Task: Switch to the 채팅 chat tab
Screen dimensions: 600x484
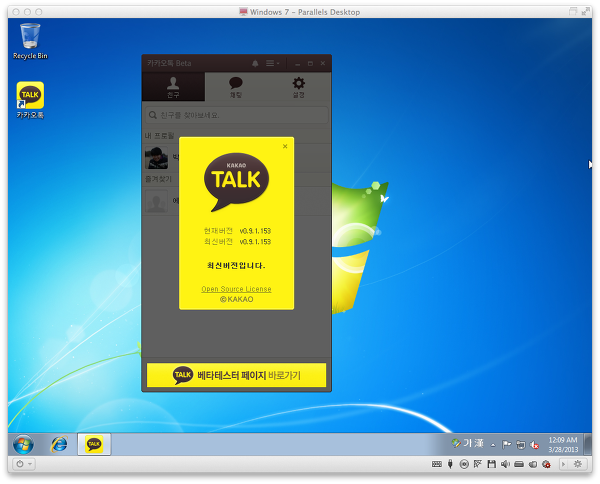Action: pos(236,87)
